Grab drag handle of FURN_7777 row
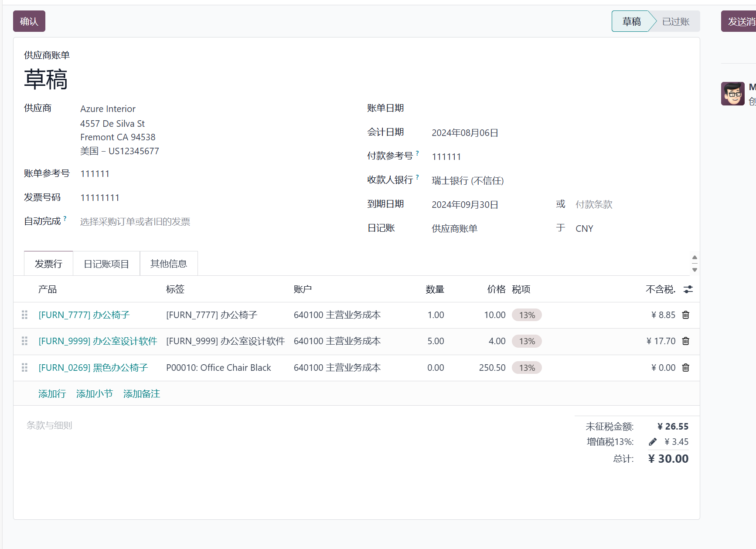 point(24,315)
